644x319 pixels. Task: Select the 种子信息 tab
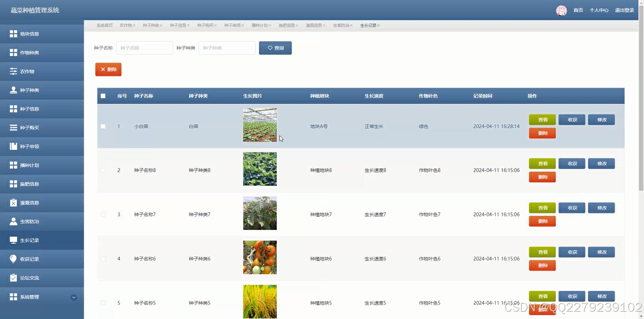177,25
